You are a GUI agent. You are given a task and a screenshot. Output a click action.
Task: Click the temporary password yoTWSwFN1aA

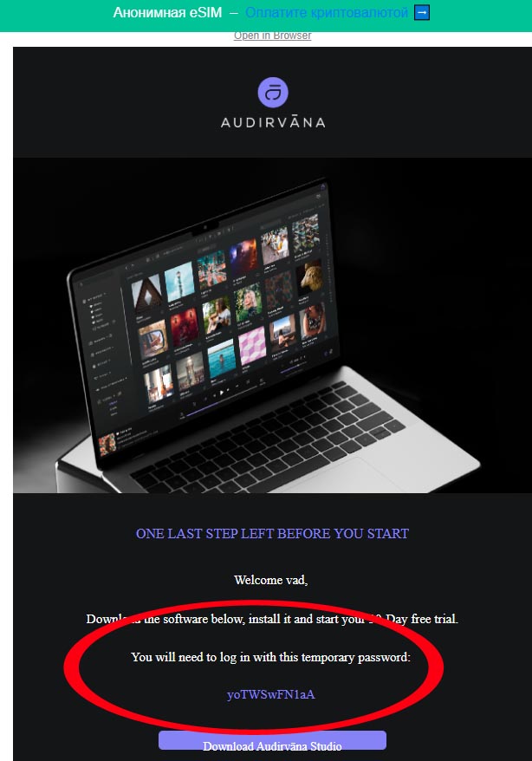[271, 694]
